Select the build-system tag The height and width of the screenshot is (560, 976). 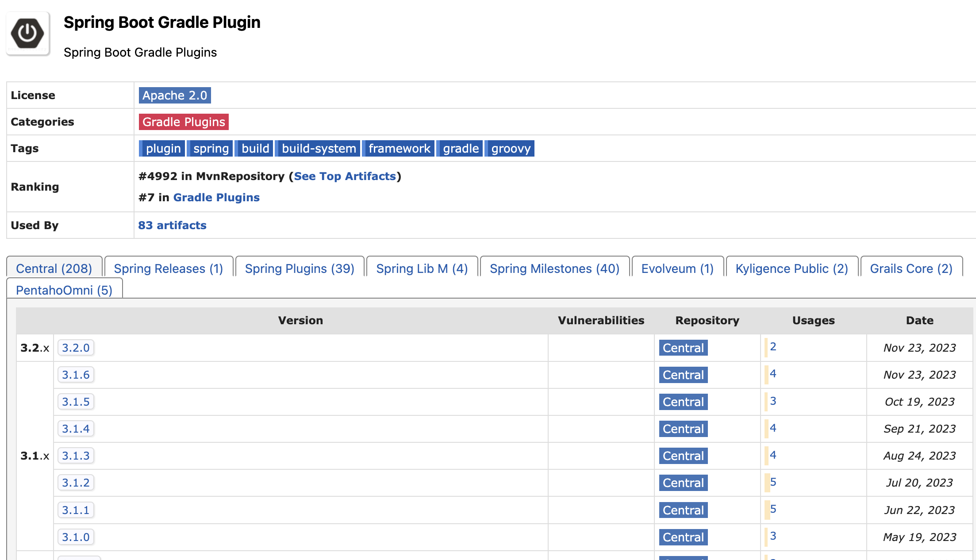click(x=319, y=149)
